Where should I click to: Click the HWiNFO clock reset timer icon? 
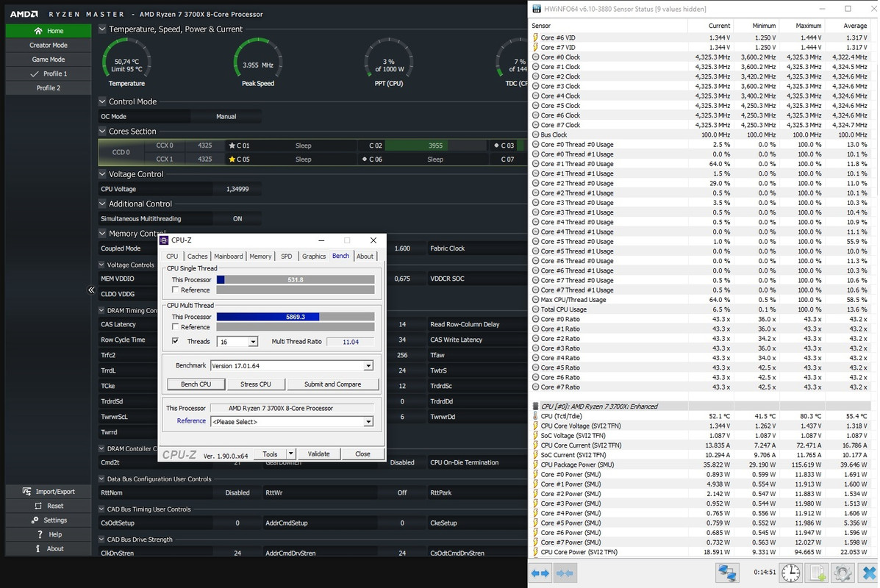(791, 573)
